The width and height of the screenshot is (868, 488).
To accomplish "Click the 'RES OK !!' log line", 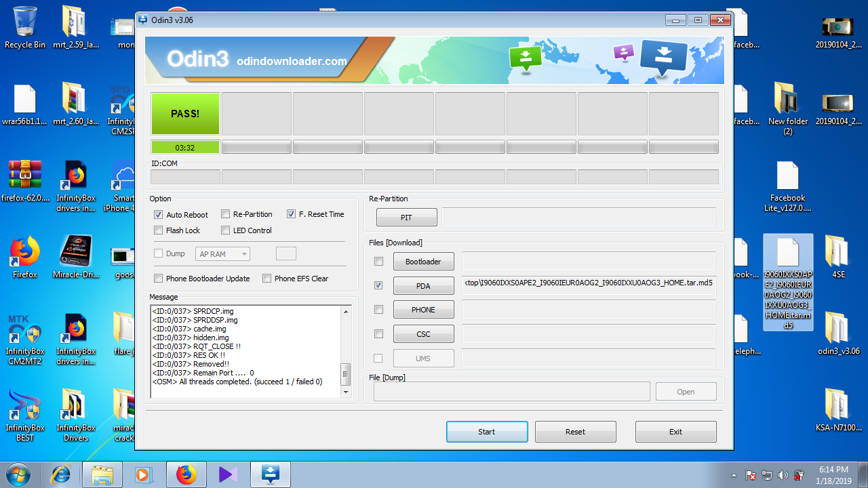I will click(x=189, y=355).
